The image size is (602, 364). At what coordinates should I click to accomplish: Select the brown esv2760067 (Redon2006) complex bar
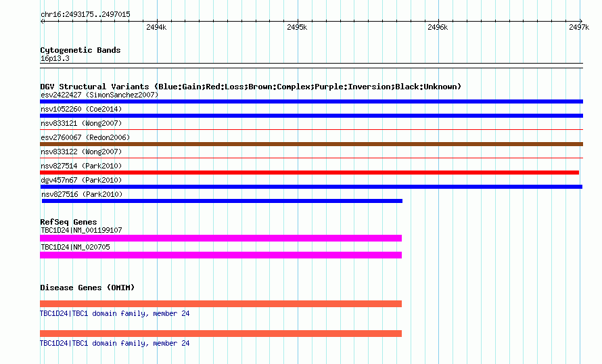pyautogui.click(x=311, y=144)
